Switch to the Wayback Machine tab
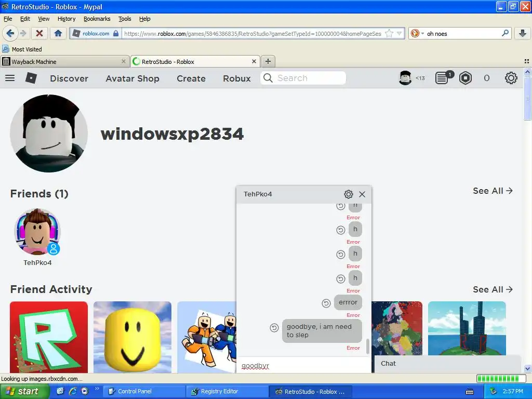This screenshot has height=399, width=532. click(x=64, y=61)
